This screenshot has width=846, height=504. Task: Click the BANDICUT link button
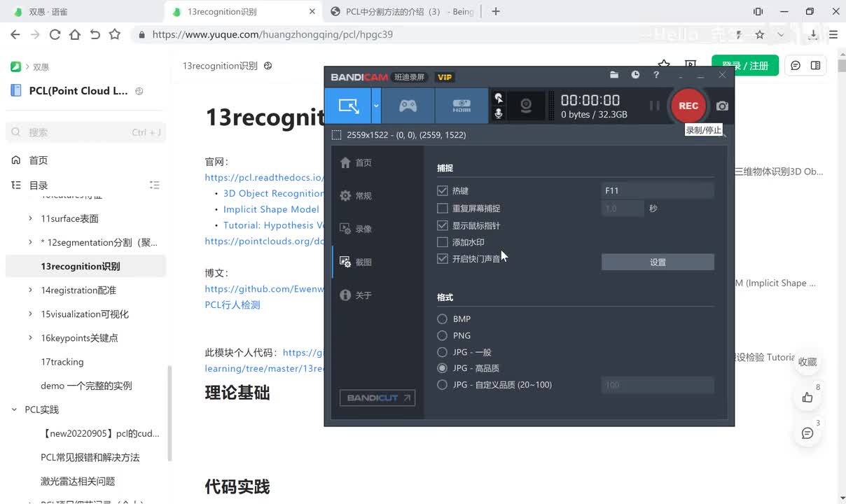[x=377, y=398]
